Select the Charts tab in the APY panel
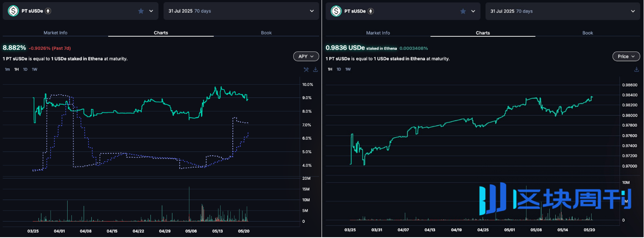This screenshot has width=644, height=238. coord(161,32)
